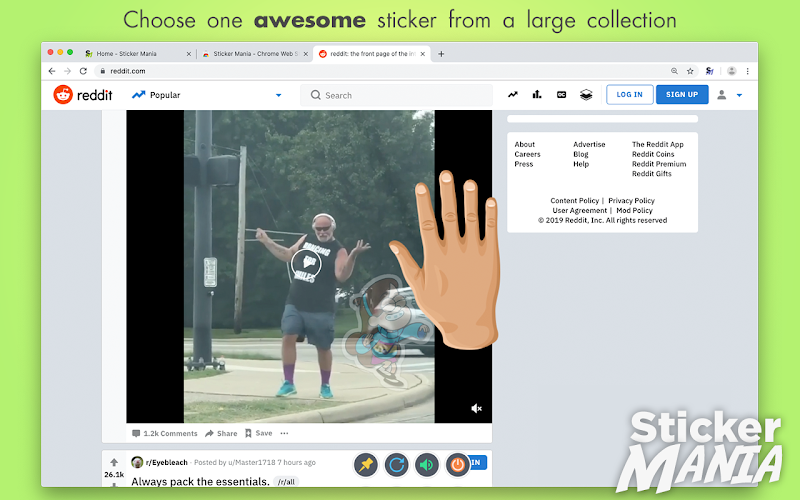Screen dimensions: 800x500
Task: Click the /r/all flair tag
Action: [x=286, y=482]
